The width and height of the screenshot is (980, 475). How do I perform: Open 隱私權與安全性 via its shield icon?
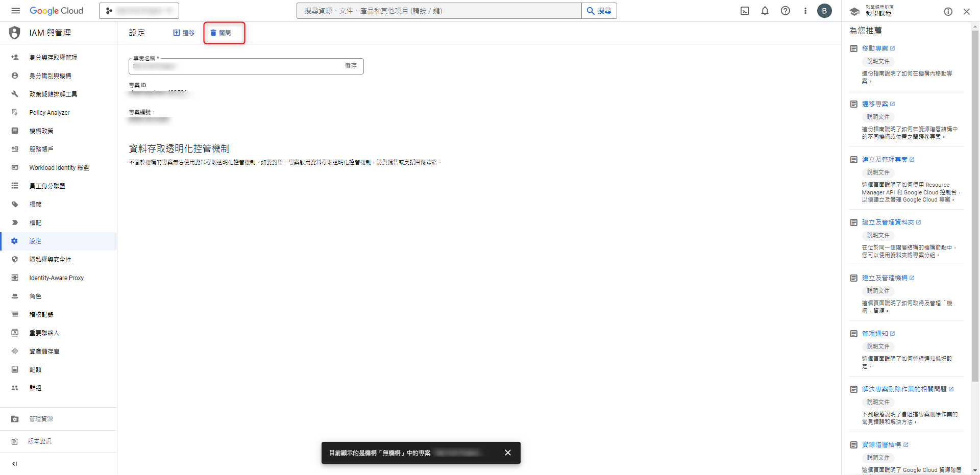[15, 260]
